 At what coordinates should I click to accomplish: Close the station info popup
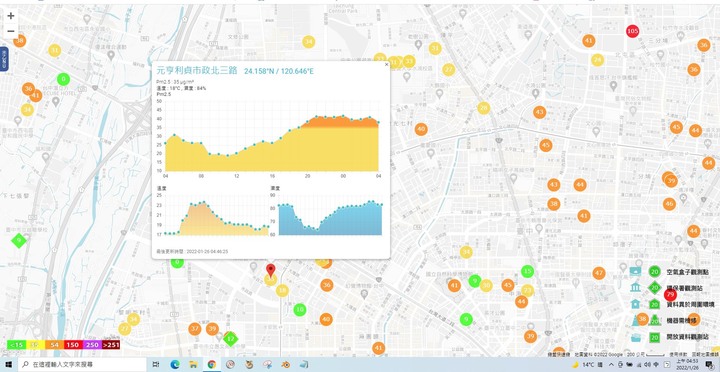tap(386, 65)
